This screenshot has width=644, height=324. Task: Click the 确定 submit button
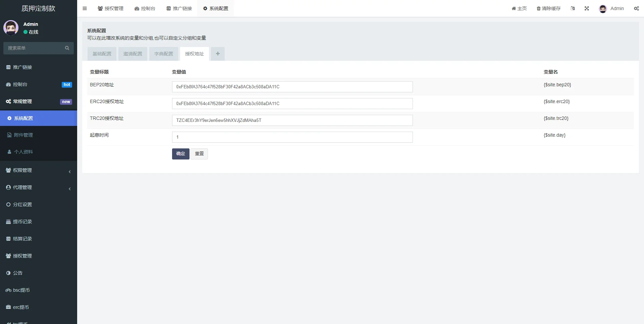click(180, 154)
